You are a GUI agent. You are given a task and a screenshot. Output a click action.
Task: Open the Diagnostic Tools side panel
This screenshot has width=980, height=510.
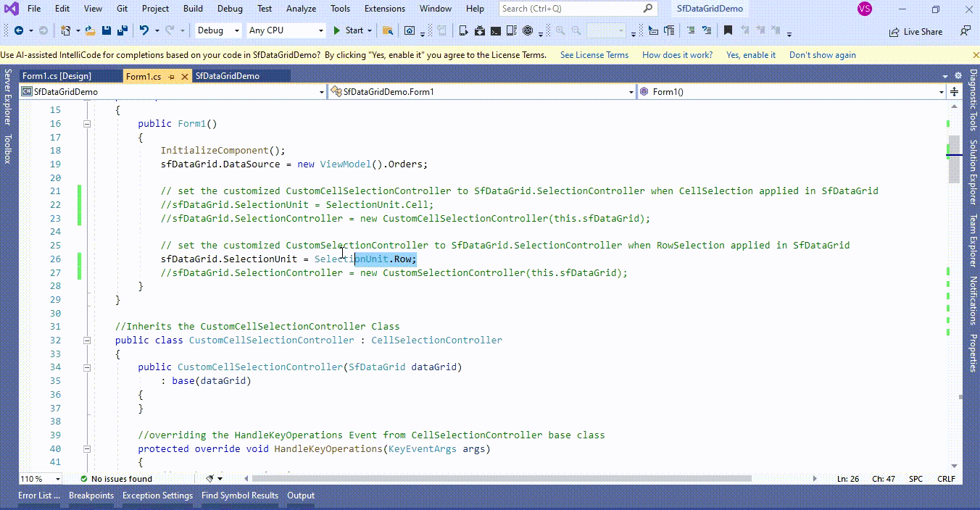click(x=973, y=100)
